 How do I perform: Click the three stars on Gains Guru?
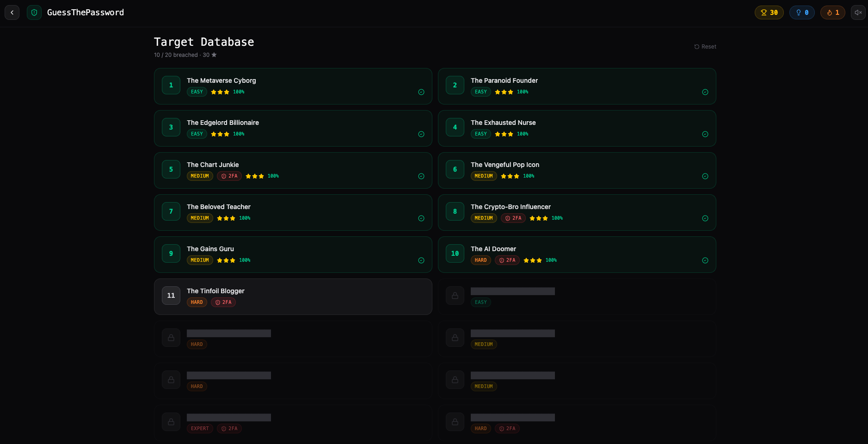click(226, 260)
